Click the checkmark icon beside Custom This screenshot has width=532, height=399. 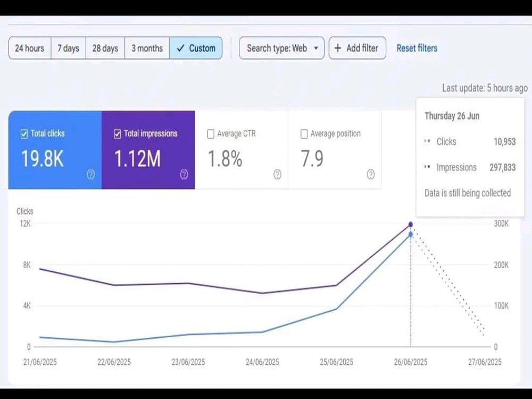point(180,48)
